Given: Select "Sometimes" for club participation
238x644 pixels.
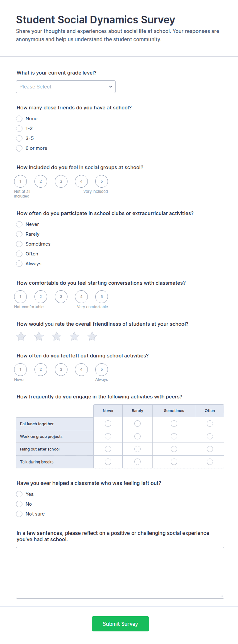Looking at the screenshot, I should (x=19, y=244).
